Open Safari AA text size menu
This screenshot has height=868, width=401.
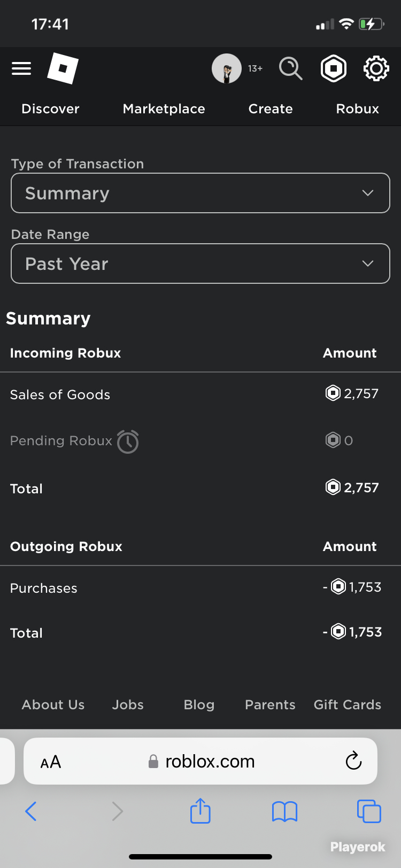[x=51, y=762]
